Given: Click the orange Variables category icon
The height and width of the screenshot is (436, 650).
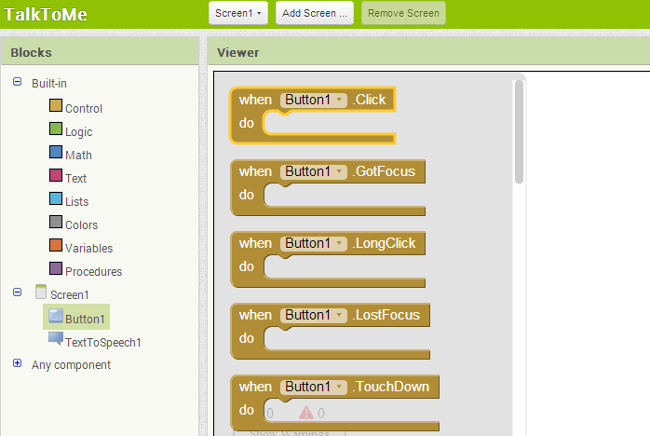Looking at the screenshot, I should coord(56,246).
